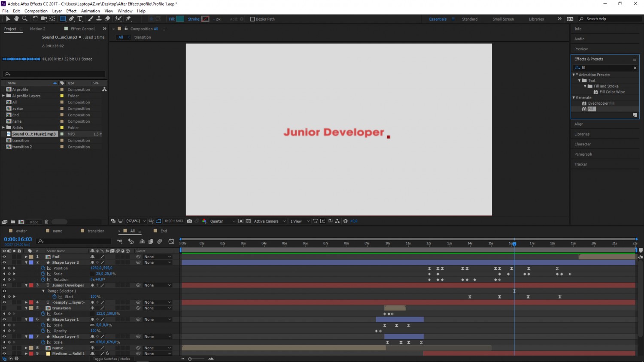Delete selected item with project trash icon
Image resolution: width=644 pixels, height=362 pixels.
46,222
